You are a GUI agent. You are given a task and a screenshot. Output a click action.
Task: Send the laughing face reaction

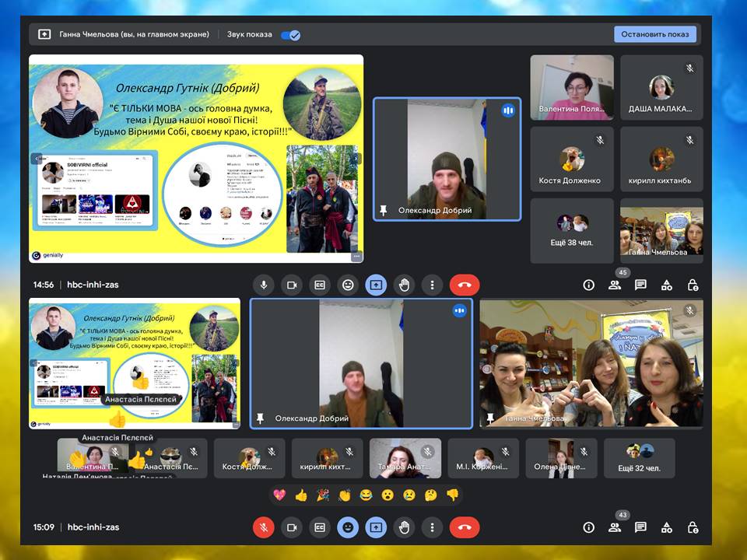tap(366, 495)
